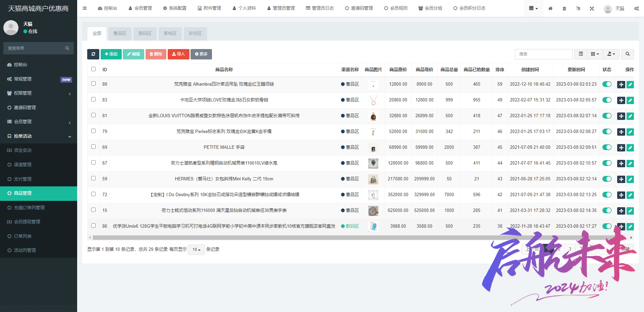Open 订单列表 in the sidebar
Screen dimensions: 644x312
pos(39,236)
